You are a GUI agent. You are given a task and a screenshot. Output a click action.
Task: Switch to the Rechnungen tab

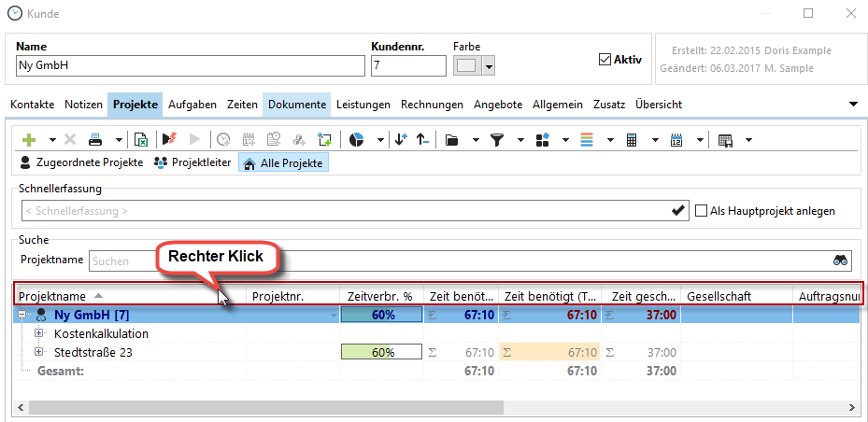pyautogui.click(x=432, y=105)
